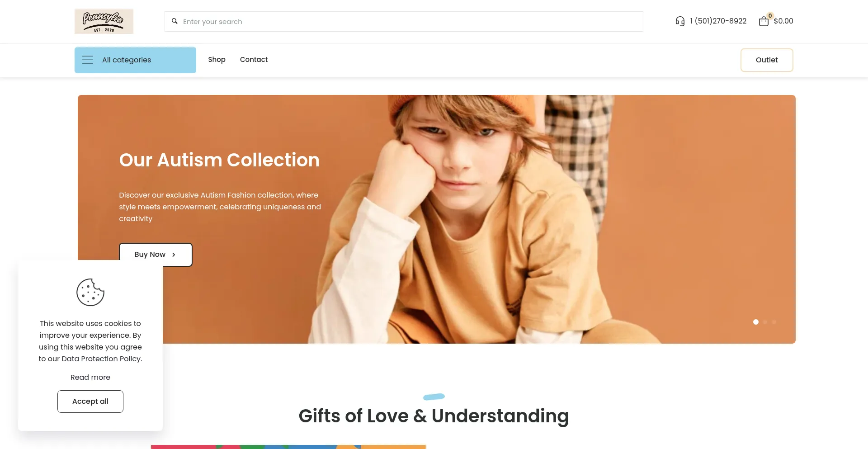Click the $0.00 cart total
Viewport: 868px width, 449px height.
[783, 21]
